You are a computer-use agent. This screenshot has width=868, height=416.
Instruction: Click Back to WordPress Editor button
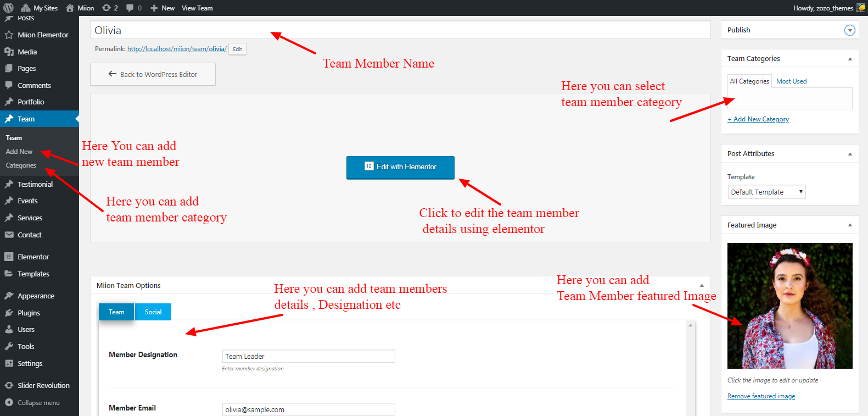tap(153, 74)
